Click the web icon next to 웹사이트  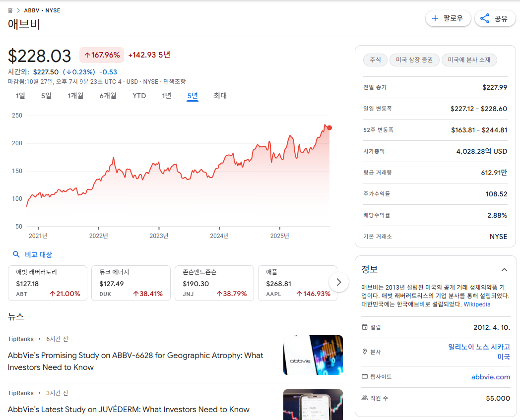tap(365, 376)
